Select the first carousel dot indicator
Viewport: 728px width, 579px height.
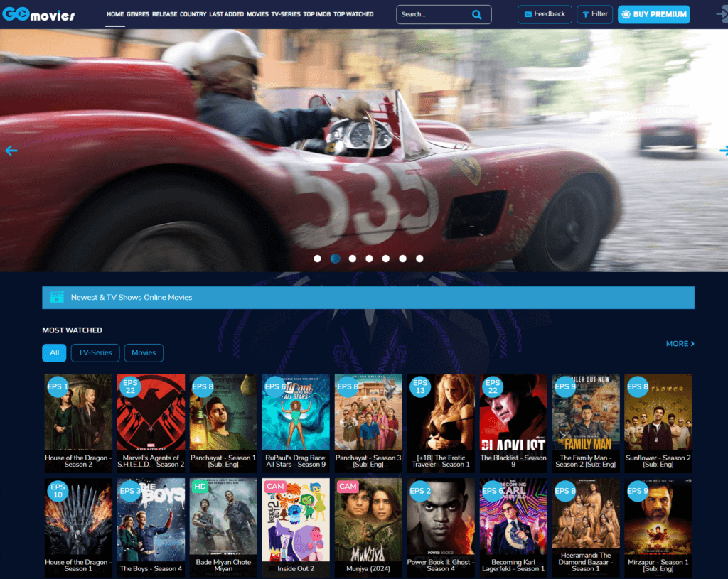tap(317, 259)
